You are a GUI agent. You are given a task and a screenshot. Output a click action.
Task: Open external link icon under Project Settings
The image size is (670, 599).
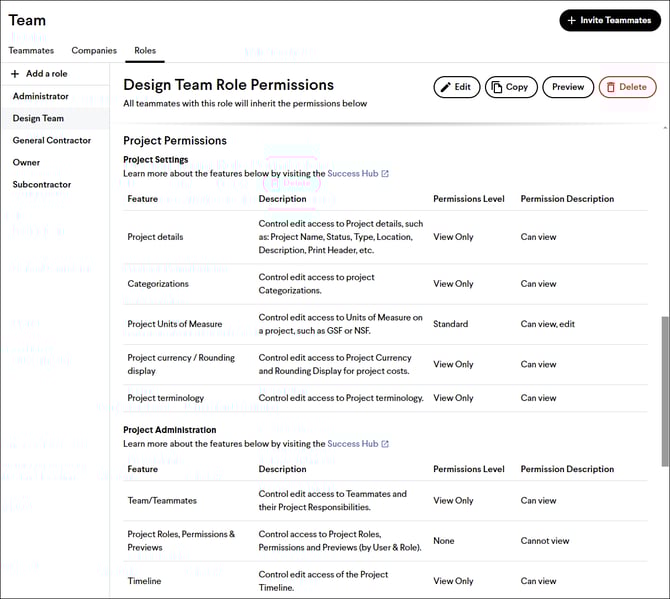click(x=385, y=174)
